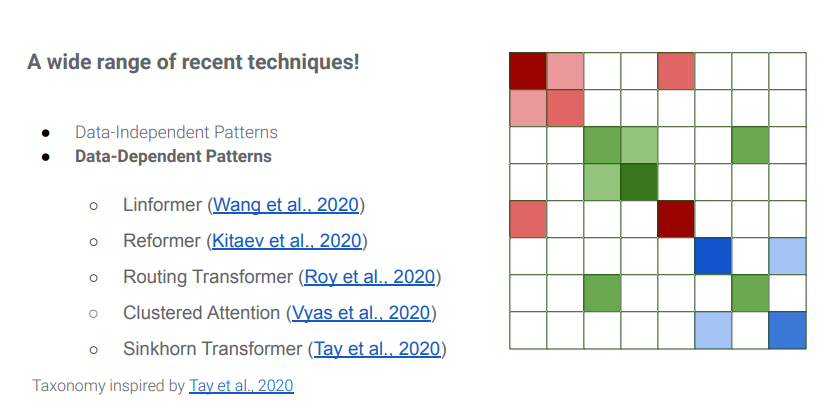Click the word Reformer

coord(162,241)
